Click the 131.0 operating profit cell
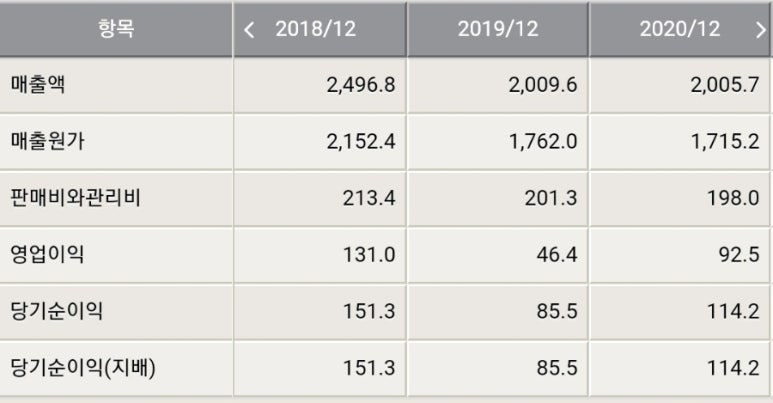The image size is (773, 403). coord(320,255)
